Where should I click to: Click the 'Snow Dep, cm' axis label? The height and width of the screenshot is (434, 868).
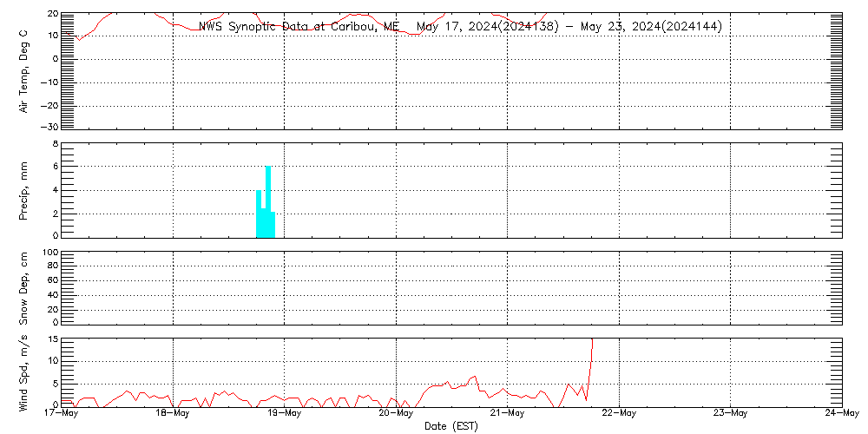point(24,288)
